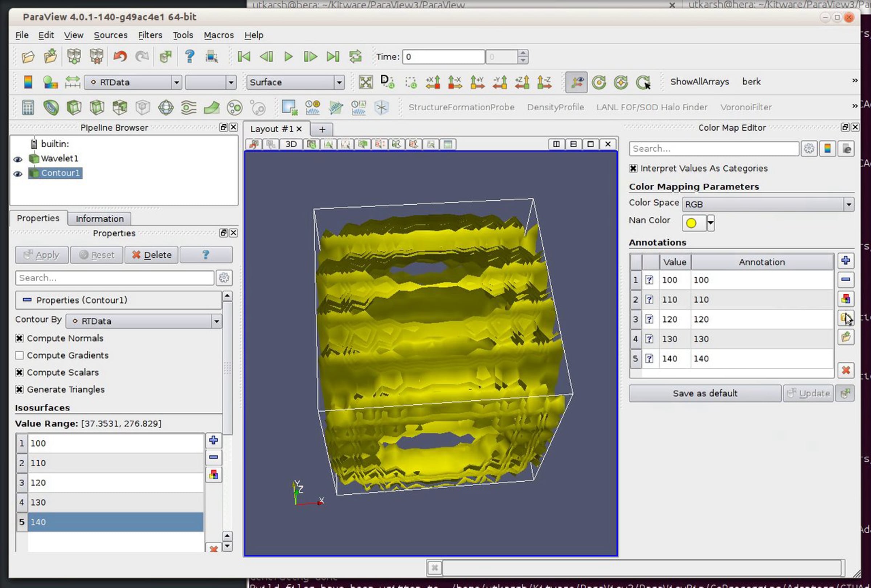Screen dimensions: 871x588
Task: Toggle the 3D interaction mode button
Action: (x=291, y=144)
